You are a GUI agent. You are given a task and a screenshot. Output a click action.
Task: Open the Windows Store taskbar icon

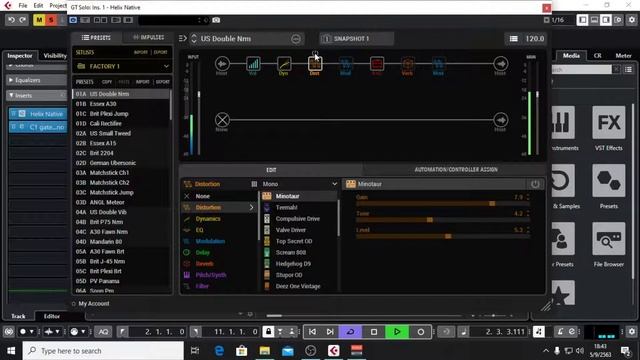(242, 351)
